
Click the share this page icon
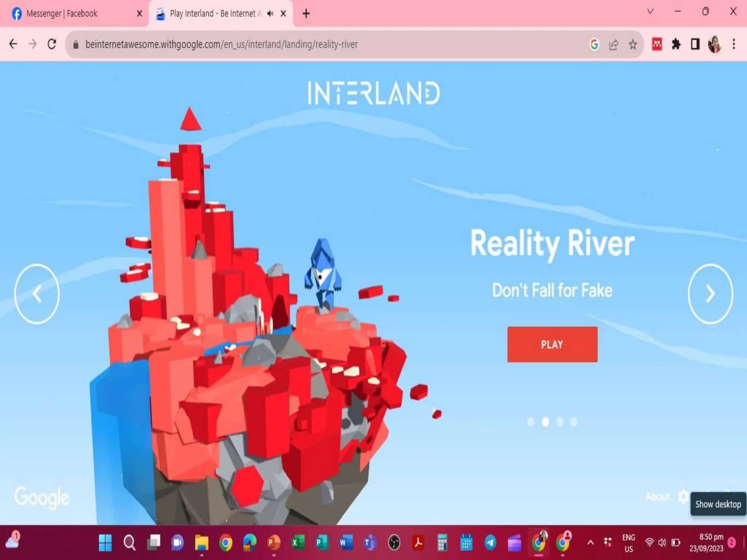click(614, 44)
